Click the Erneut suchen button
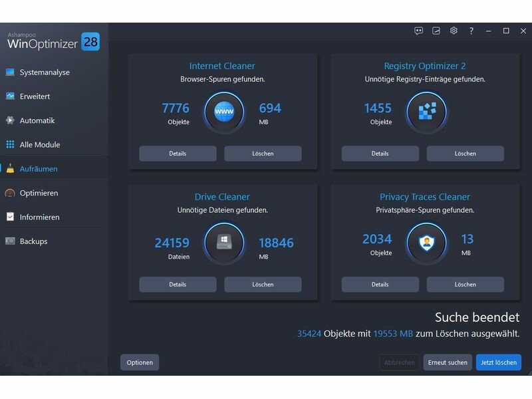The width and height of the screenshot is (532, 399). pyautogui.click(x=448, y=362)
